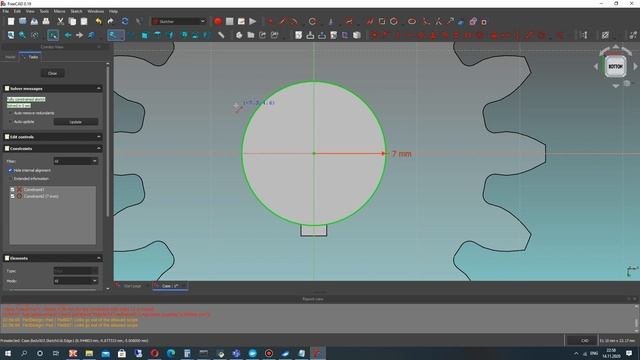Select the Constraint1 row in list
The width and height of the screenshot is (640, 360).
(53, 190)
